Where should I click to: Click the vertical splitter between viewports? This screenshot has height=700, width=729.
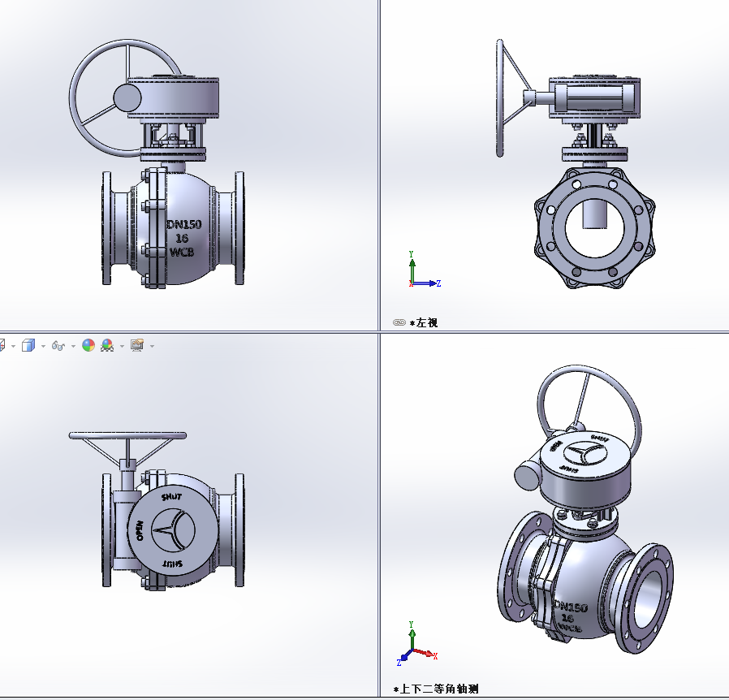(379, 162)
